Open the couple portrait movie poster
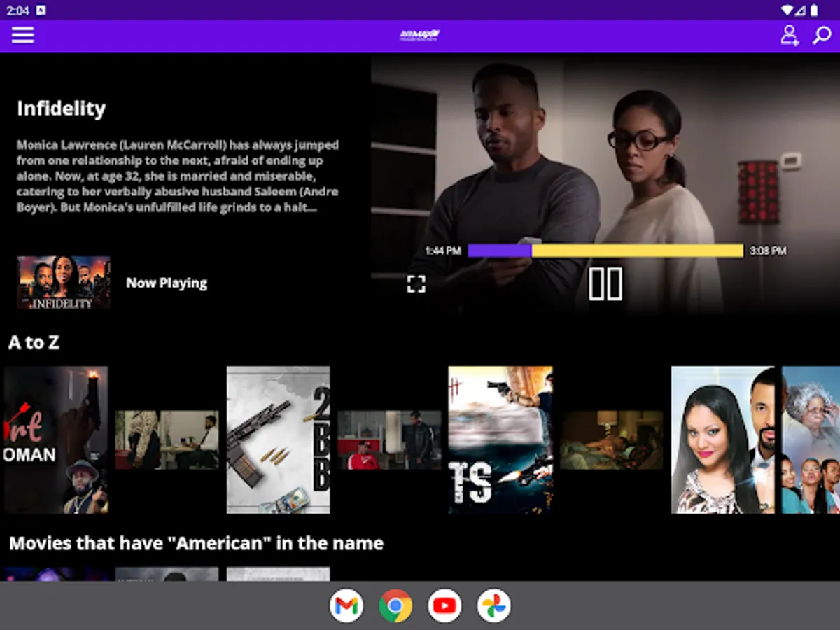Screen dimensions: 840x630 click(723, 440)
